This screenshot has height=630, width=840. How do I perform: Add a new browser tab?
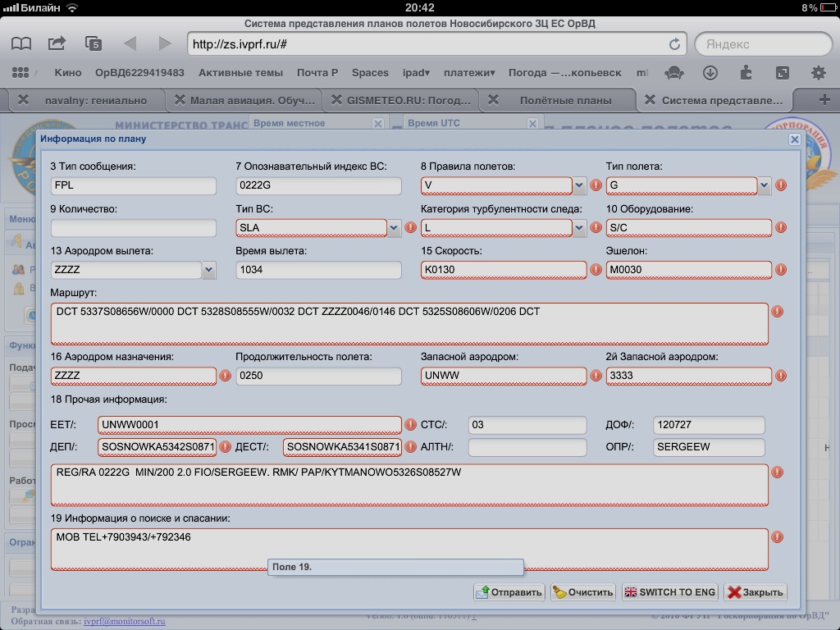pyautogui.click(x=824, y=100)
